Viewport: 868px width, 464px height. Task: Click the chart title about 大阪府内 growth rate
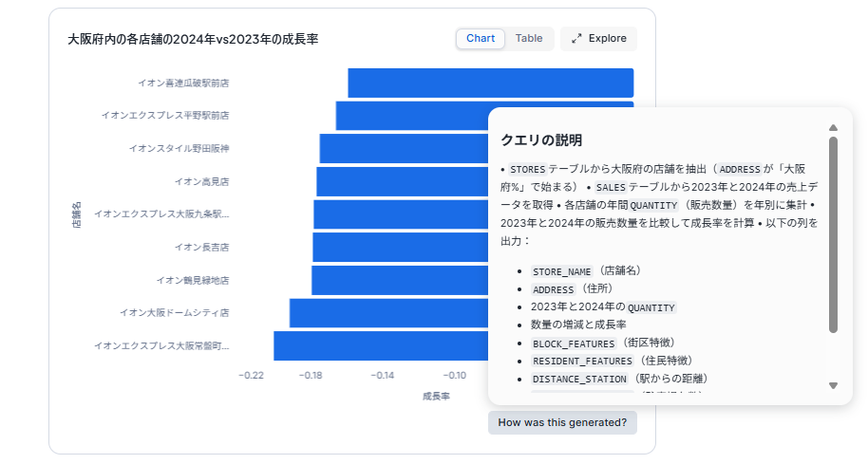pos(193,39)
